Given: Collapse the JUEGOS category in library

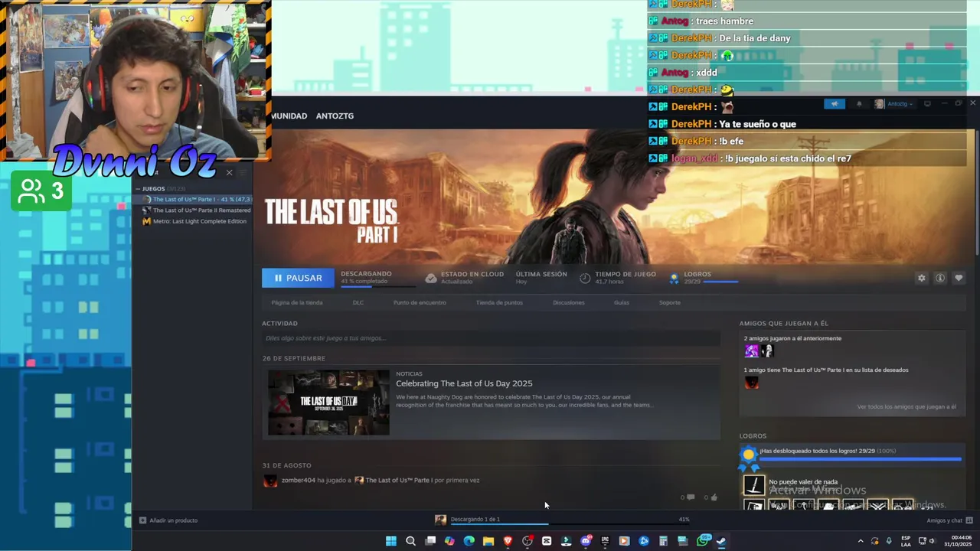Looking at the screenshot, I should click(138, 188).
